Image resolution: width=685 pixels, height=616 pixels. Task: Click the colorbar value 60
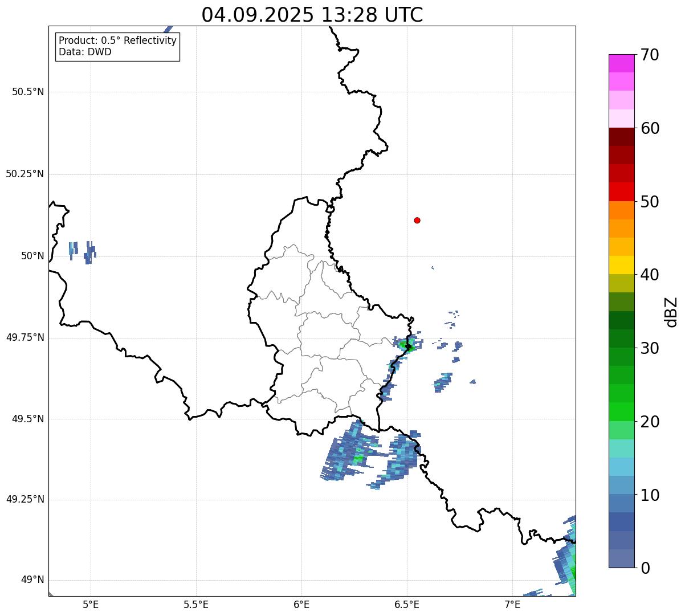coord(650,128)
